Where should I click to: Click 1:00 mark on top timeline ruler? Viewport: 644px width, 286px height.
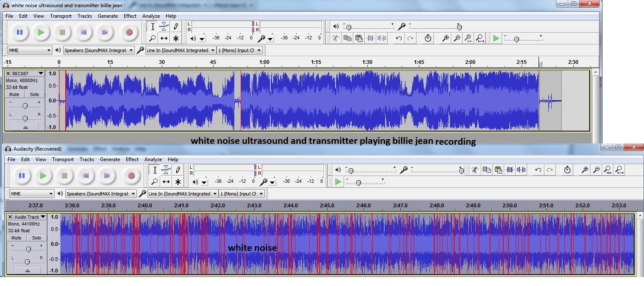coord(264,62)
